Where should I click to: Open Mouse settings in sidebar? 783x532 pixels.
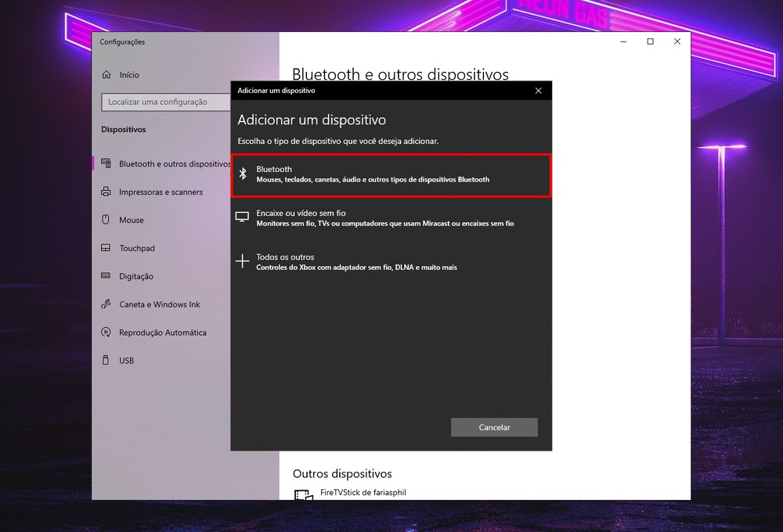click(132, 221)
